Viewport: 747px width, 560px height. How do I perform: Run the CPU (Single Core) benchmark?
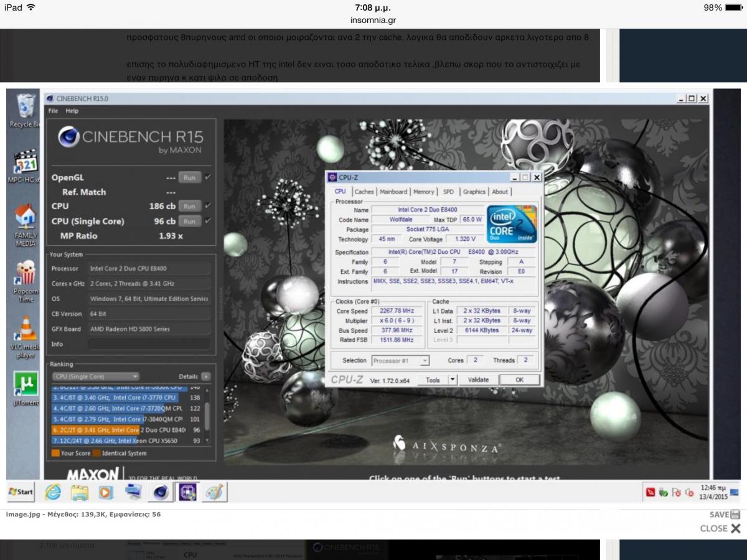coord(189,221)
